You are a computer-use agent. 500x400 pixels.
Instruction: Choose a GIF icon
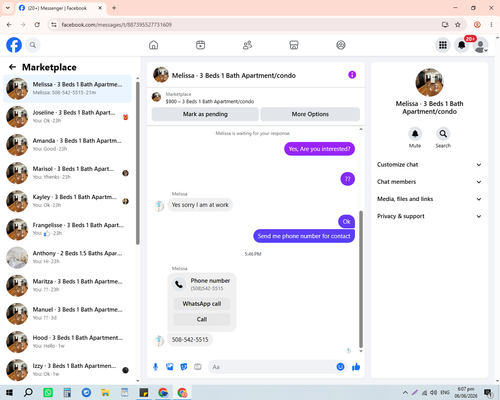198,367
